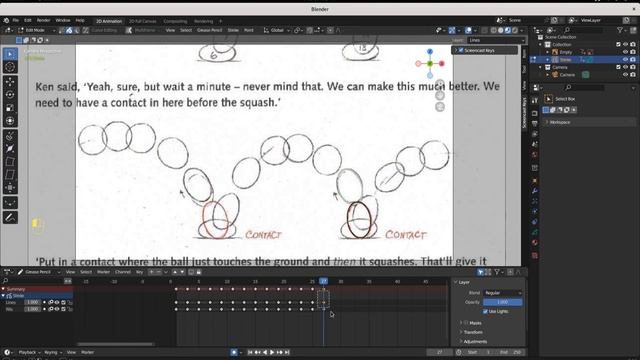Click the Z axis on navigation gizmo

[430, 52]
